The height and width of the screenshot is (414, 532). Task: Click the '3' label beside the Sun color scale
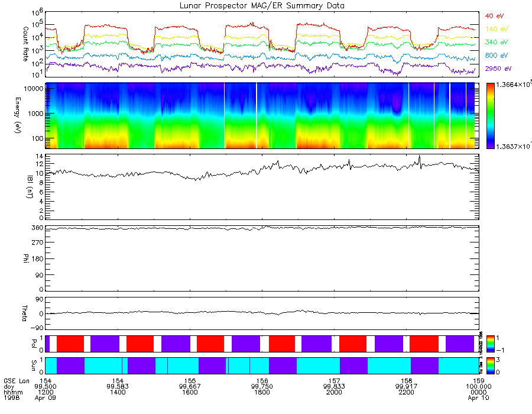(498, 360)
